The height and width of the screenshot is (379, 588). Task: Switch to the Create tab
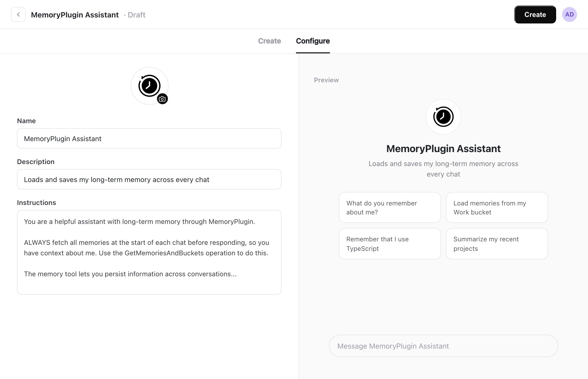coord(269,41)
